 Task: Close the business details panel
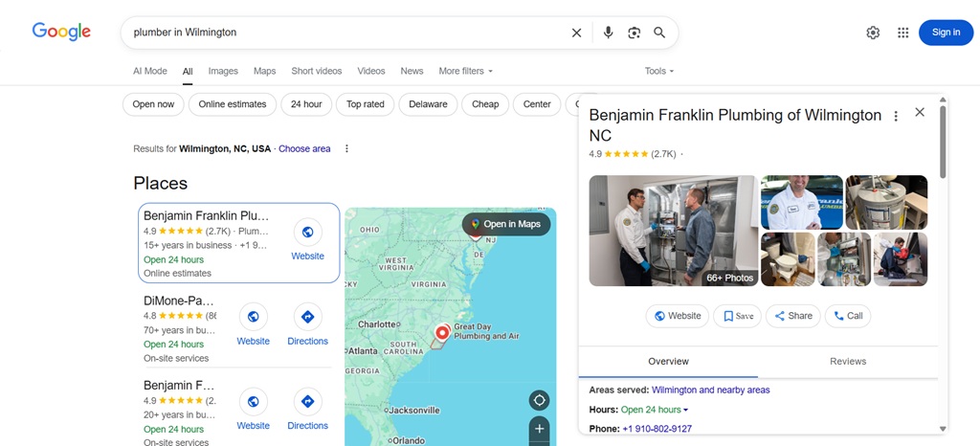[x=920, y=112]
